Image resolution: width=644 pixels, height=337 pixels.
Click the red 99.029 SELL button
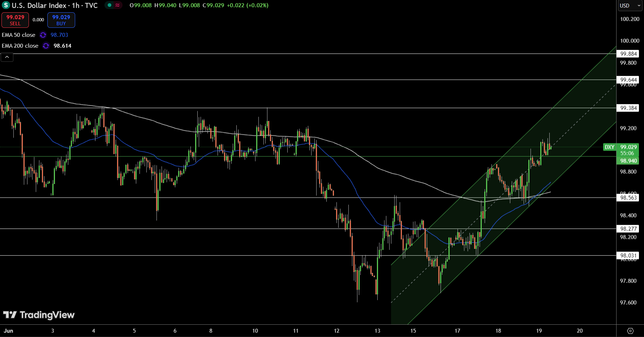[15, 20]
